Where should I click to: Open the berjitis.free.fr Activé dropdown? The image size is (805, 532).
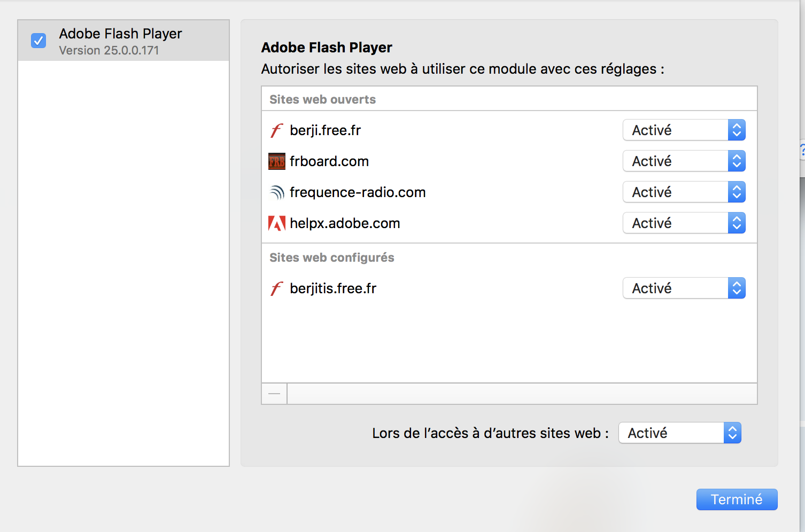click(x=684, y=288)
